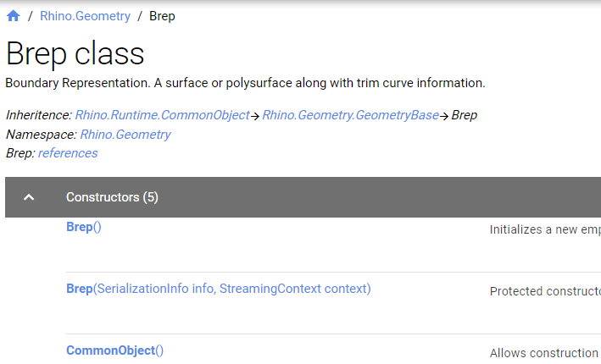601x364 pixels.
Task: Select the Brep breadcrumb item
Action: point(162,16)
